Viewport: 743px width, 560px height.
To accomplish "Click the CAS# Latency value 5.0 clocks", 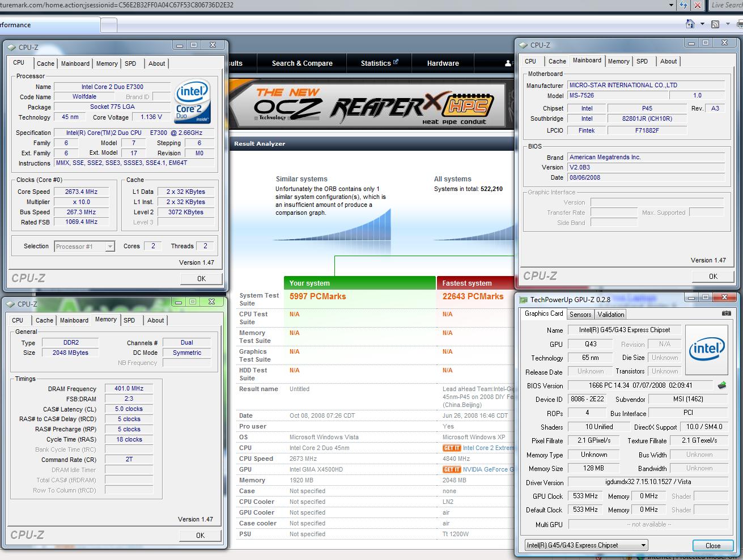I will 129,409.
